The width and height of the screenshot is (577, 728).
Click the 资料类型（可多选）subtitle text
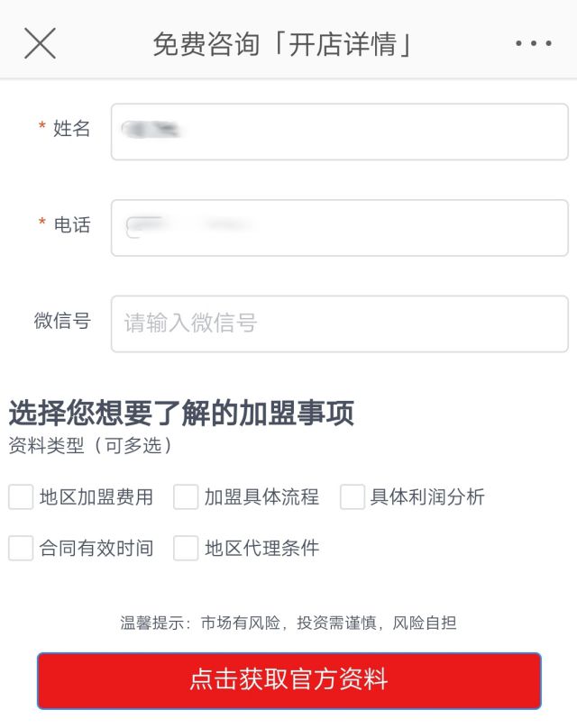(90, 445)
